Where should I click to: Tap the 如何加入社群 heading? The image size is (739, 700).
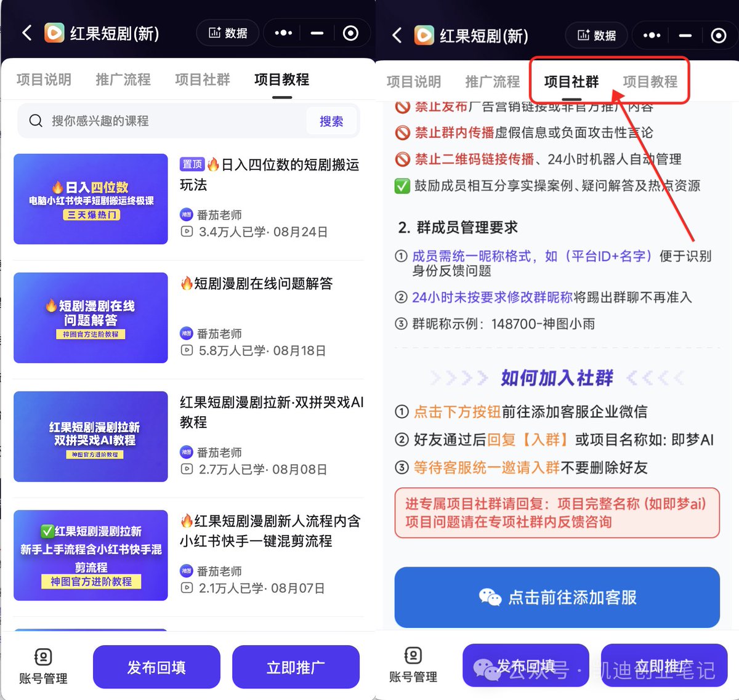(557, 377)
